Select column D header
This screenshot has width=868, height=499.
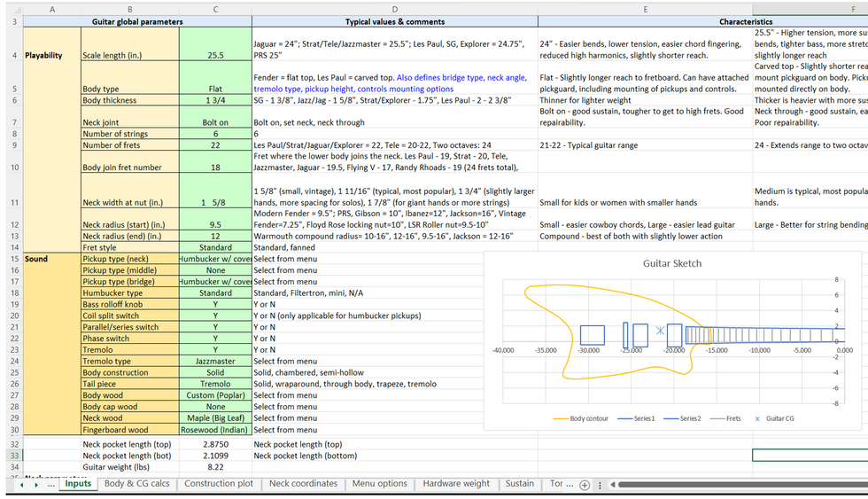coord(394,9)
